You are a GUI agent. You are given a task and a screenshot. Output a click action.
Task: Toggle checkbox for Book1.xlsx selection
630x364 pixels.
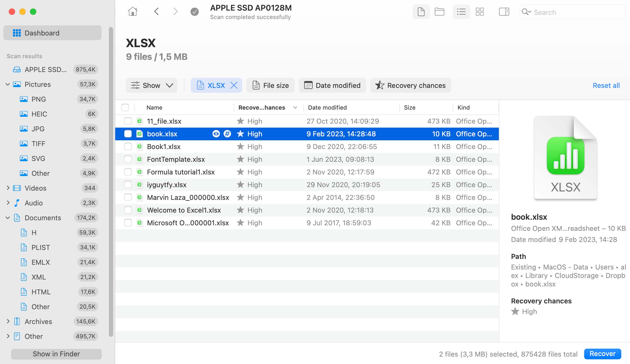127,146
